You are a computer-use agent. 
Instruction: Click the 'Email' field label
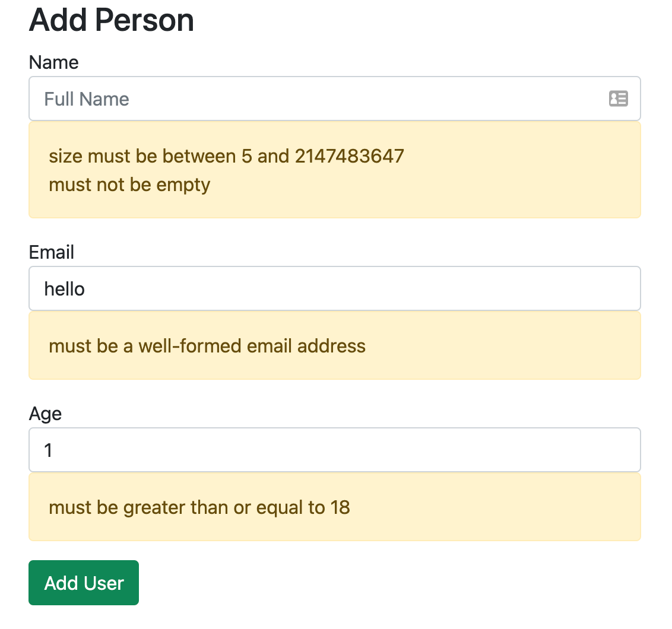click(x=51, y=252)
